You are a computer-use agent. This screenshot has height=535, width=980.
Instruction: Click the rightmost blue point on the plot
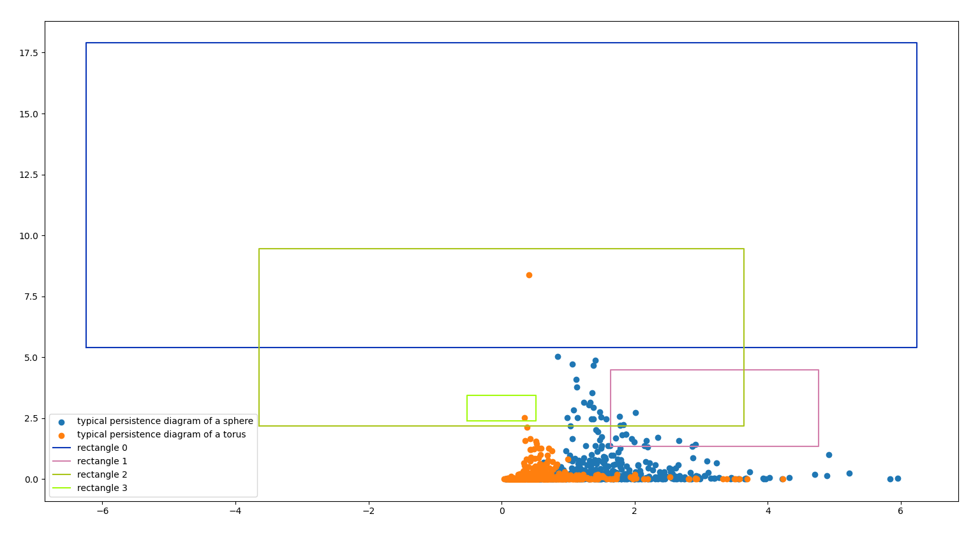[x=898, y=478]
